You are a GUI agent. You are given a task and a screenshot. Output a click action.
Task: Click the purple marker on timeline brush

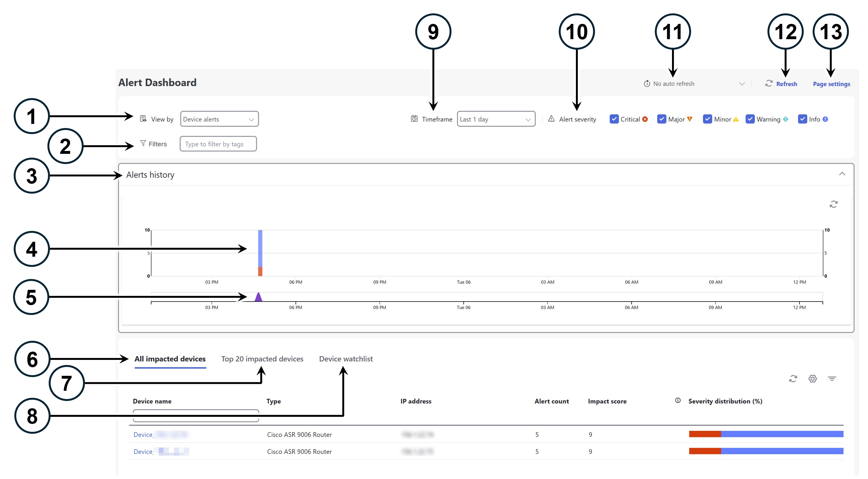coord(258,297)
